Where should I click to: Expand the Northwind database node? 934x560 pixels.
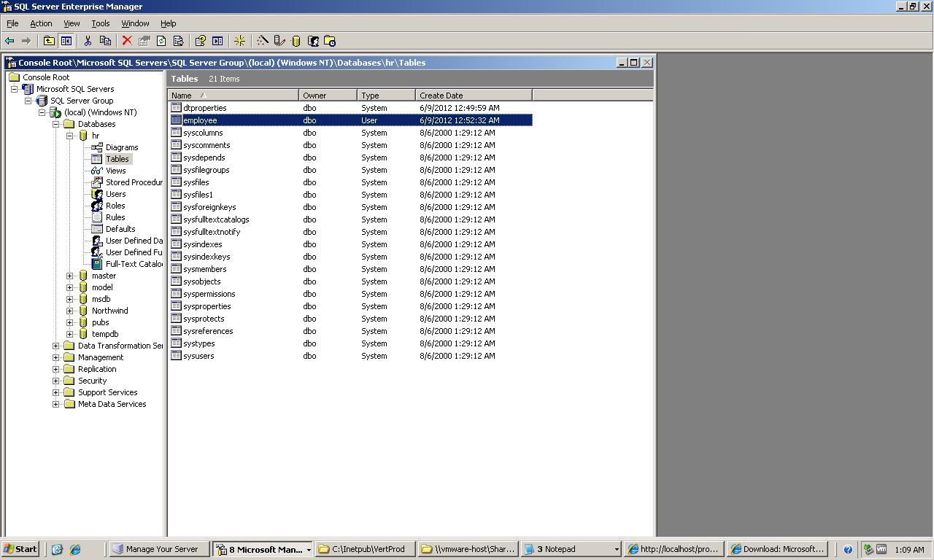click(x=70, y=311)
